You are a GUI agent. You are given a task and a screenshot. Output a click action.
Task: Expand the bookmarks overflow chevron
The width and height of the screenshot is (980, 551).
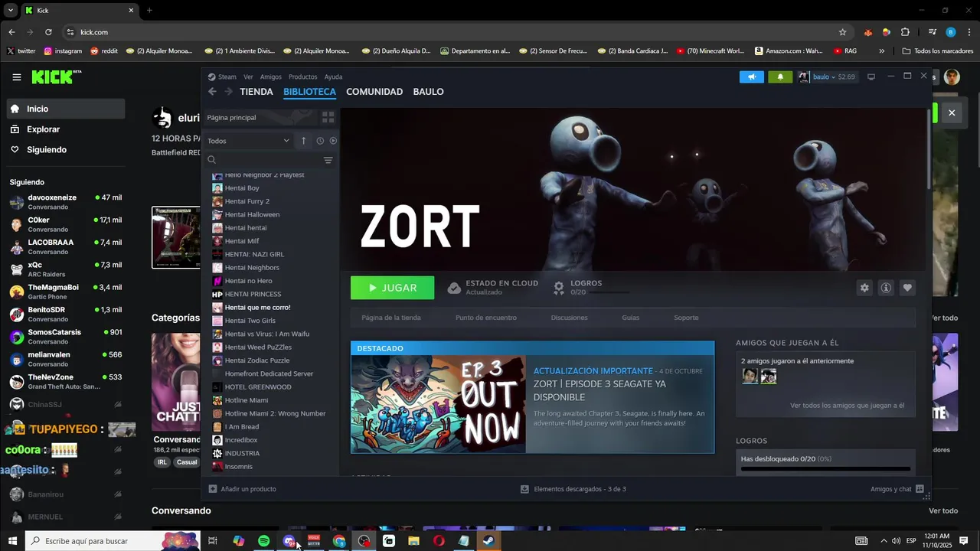click(882, 51)
